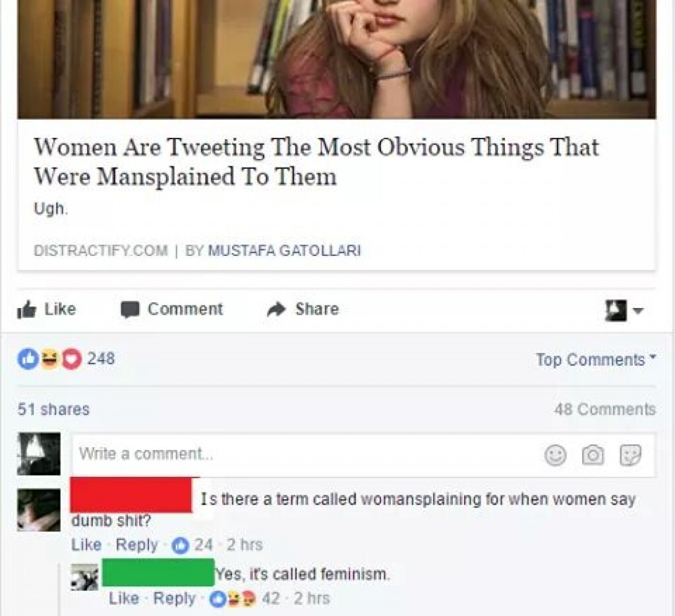The image size is (675, 616).
Task: Open the Top Comments sorting dropdown
Action: [x=595, y=359]
